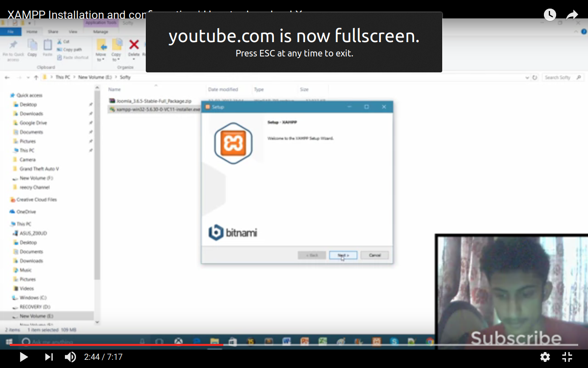Select the Joomla Stable Full Package zip file
The width and height of the screenshot is (588, 368).
click(150, 101)
